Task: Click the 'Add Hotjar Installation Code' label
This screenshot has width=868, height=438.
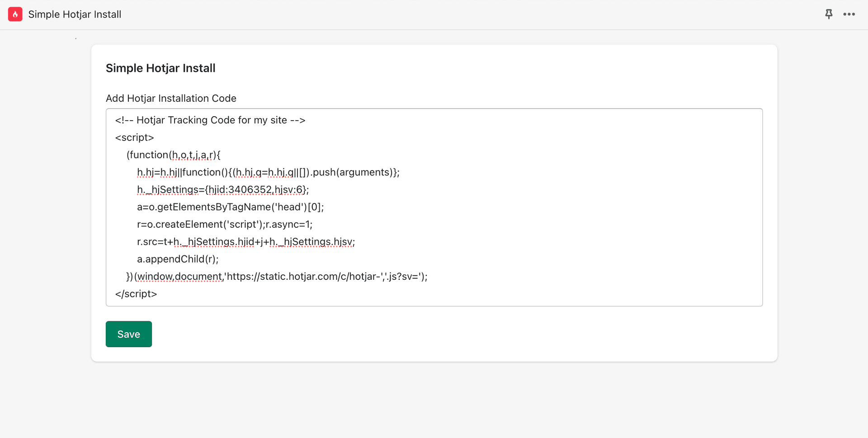Action: 171,99
